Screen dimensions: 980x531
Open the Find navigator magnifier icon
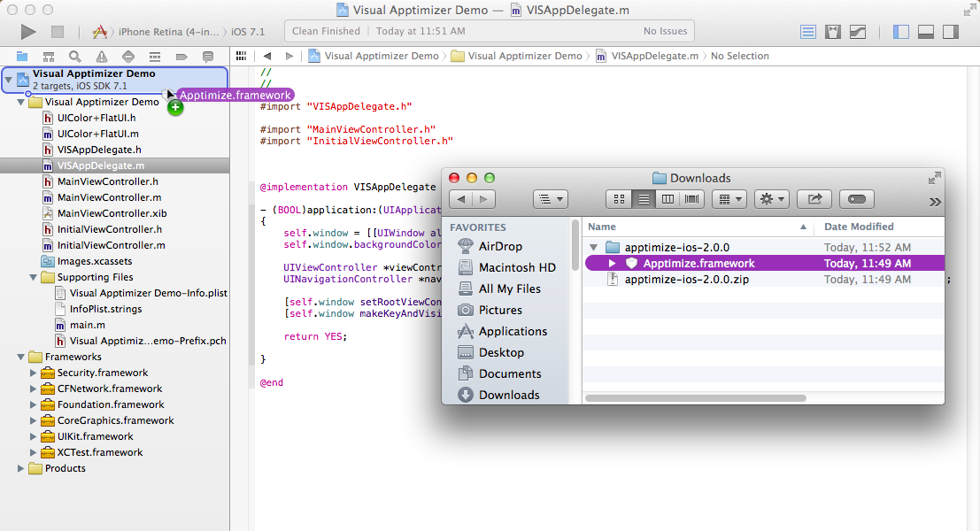(75, 57)
